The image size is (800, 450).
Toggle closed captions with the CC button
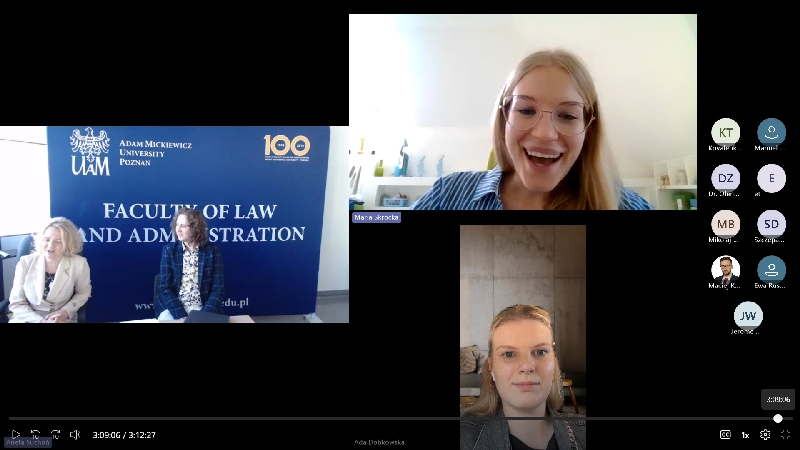click(x=726, y=435)
